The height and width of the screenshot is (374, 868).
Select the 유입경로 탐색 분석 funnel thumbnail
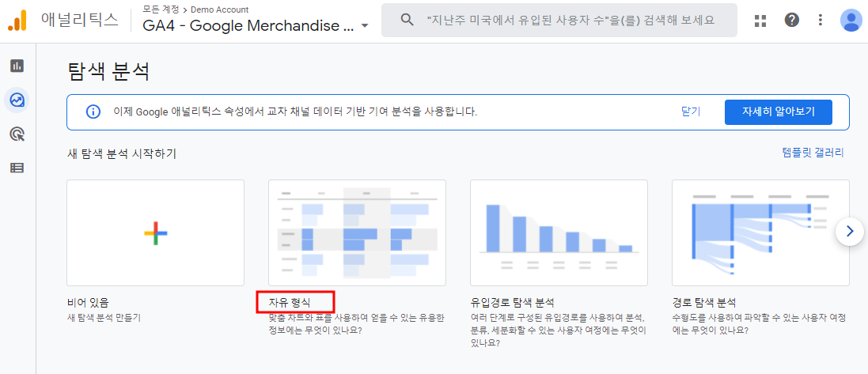(559, 233)
